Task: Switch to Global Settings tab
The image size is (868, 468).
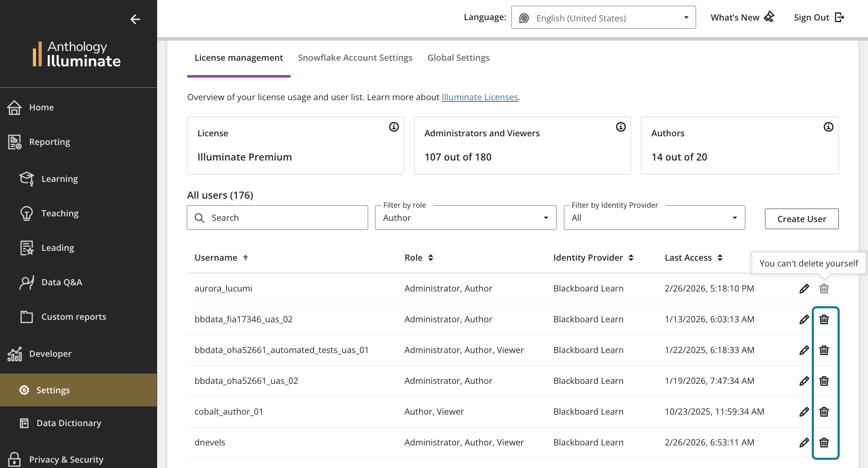Action: (458, 58)
